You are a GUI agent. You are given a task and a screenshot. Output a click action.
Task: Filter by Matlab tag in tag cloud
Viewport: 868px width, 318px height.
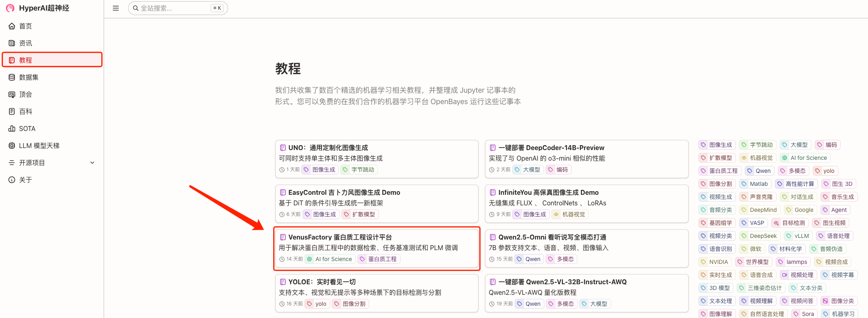[x=755, y=184]
